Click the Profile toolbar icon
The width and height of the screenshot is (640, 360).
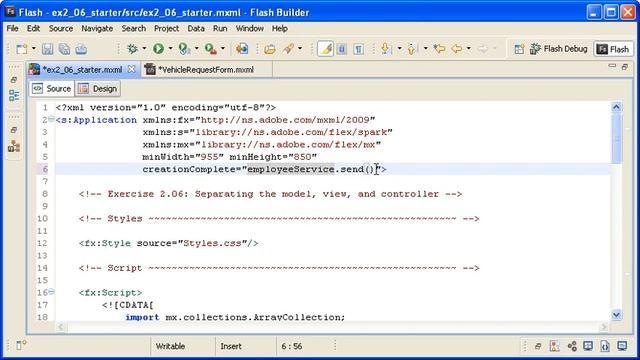[x=184, y=49]
